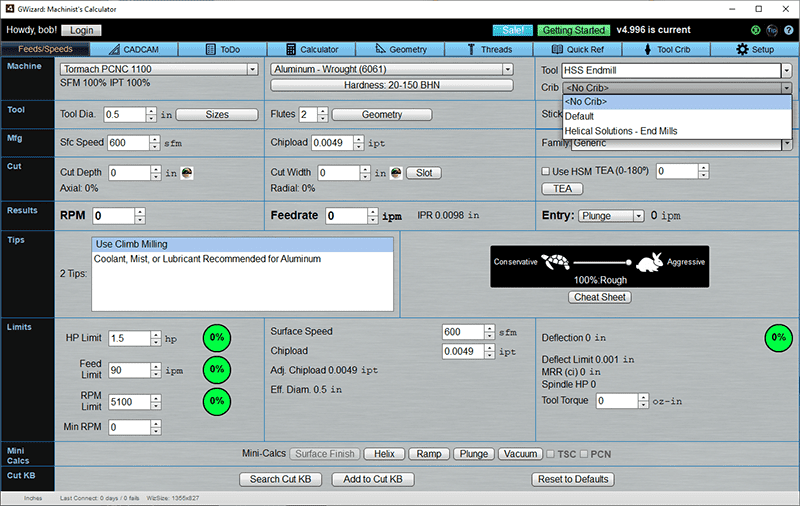Screen dimensions: 800x506
Task: Click the HP Limit stepper arrows
Action: 156,338
